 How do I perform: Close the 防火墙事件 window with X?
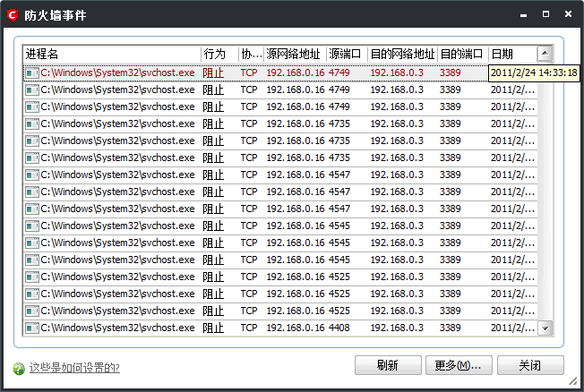coord(568,14)
